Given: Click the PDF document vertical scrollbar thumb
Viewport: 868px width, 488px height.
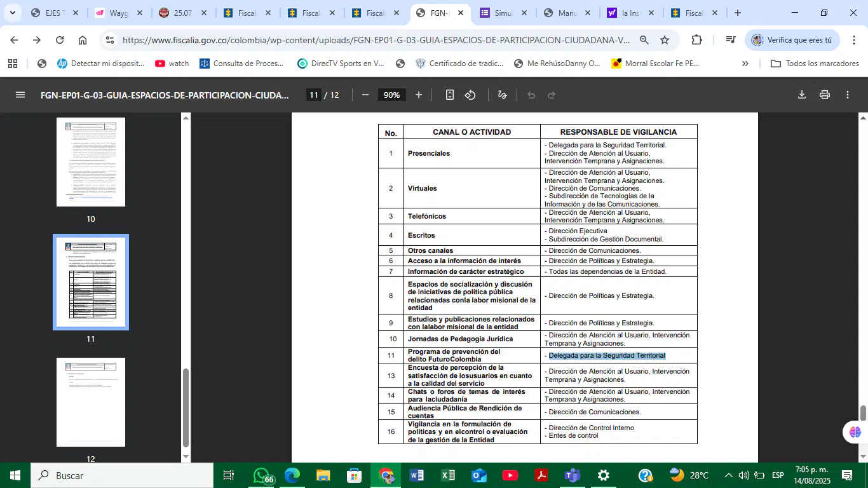Looking at the screenshot, I should tap(863, 413).
